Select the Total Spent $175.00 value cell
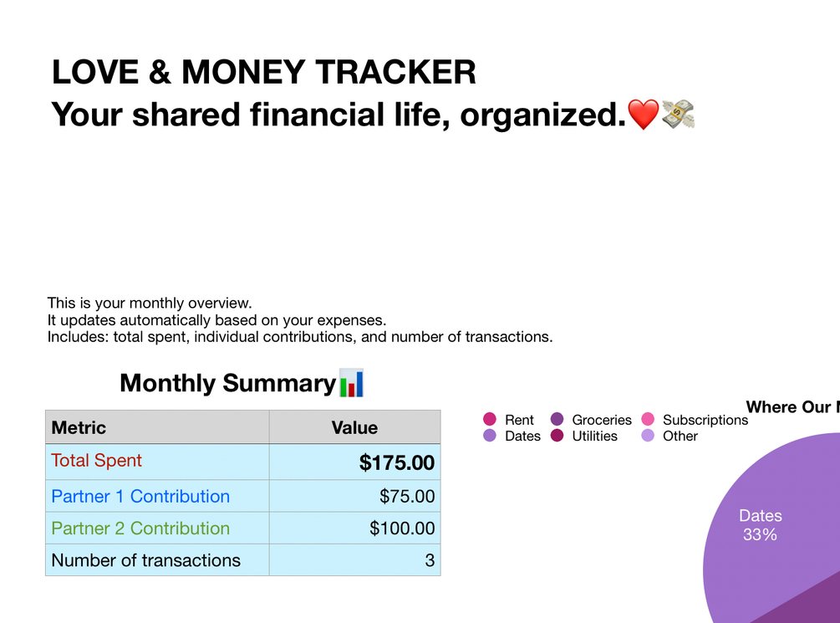The image size is (840, 623). [x=354, y=462]
